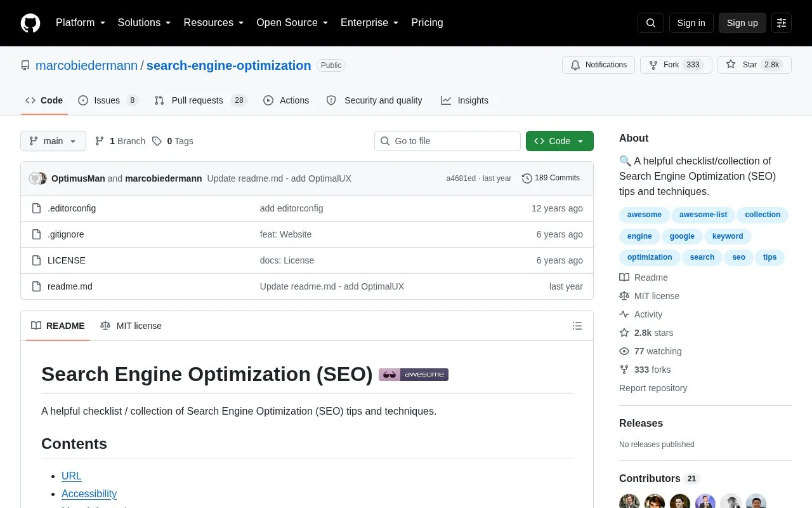Viewport: 812px width, 508px height.
Task: Expand the Resources menu
Action: click(214, 23)
